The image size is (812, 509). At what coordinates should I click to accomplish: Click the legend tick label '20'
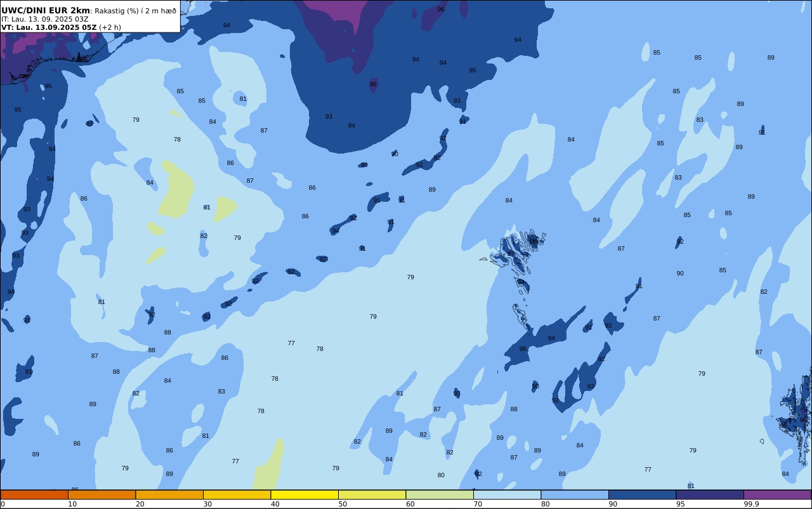[x=140, y=504]
